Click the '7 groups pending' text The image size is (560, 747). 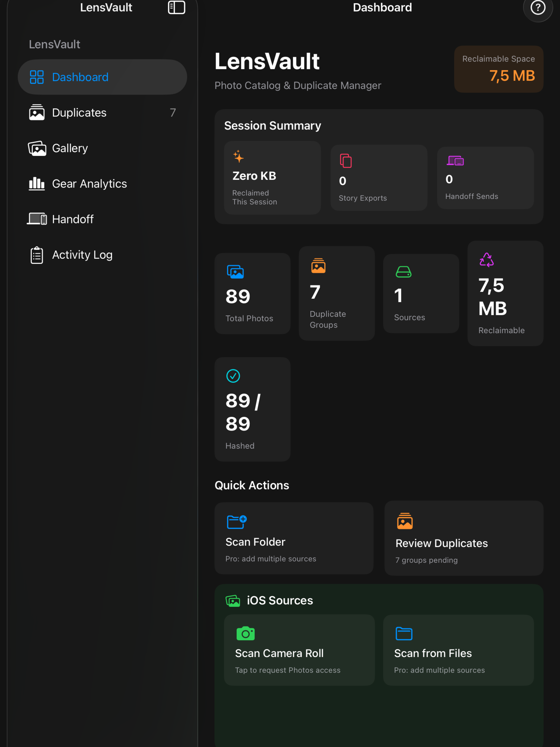(426, 560)
